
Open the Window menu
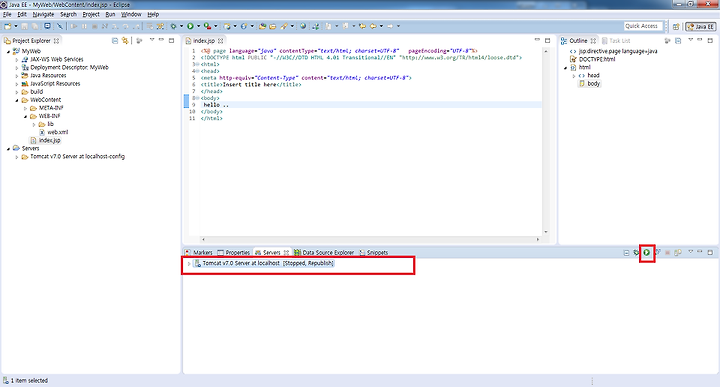click(131, 14)
